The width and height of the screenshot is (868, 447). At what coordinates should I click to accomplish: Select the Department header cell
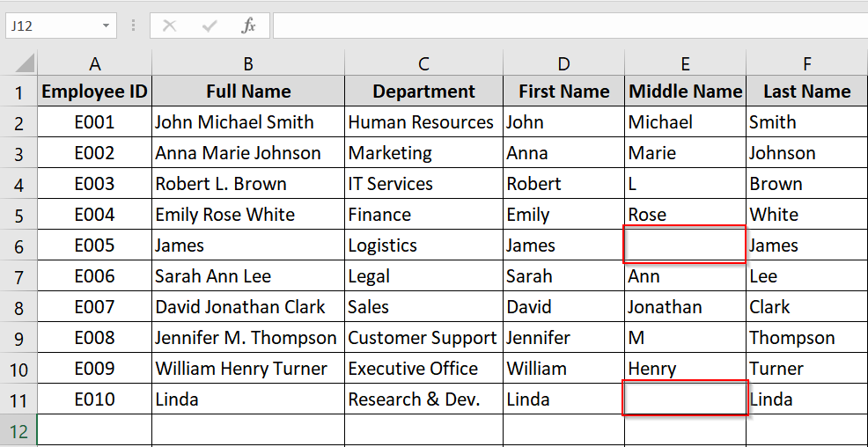423,91
